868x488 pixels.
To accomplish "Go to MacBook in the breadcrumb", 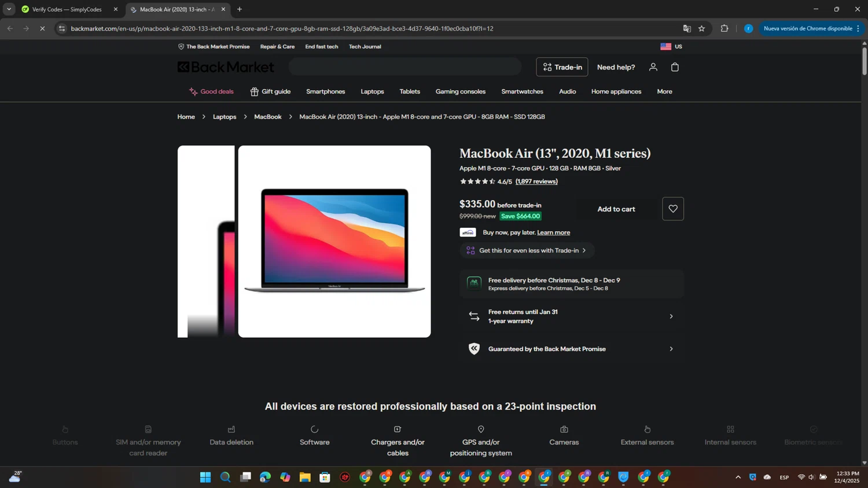I will [268, 117].
